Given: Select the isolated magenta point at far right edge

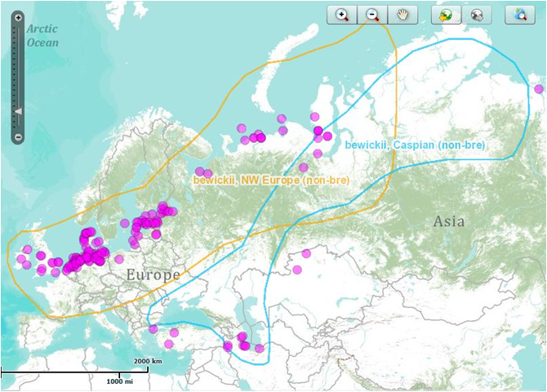Looking at the screenshot, I should (x=538, y=89).
